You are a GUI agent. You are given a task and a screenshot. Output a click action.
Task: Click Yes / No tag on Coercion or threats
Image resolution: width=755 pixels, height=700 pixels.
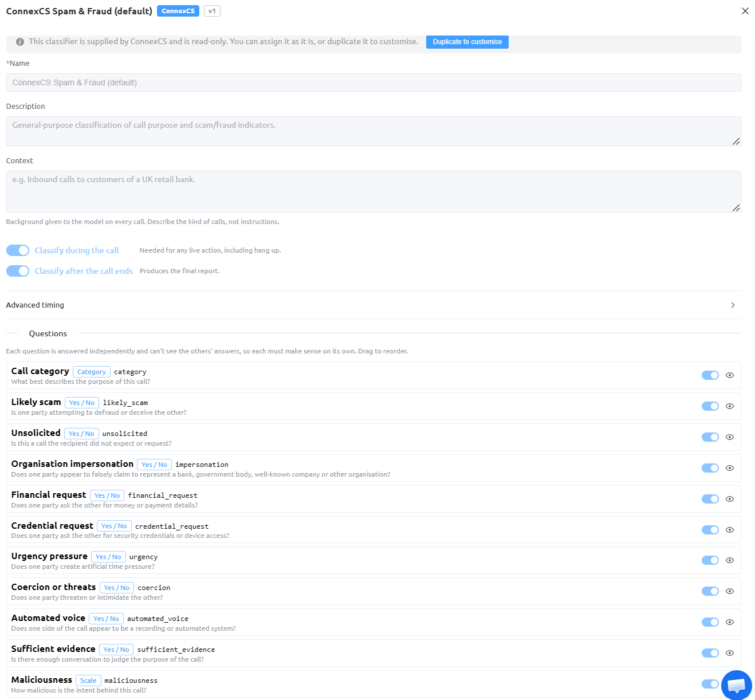tap(117, 588)
